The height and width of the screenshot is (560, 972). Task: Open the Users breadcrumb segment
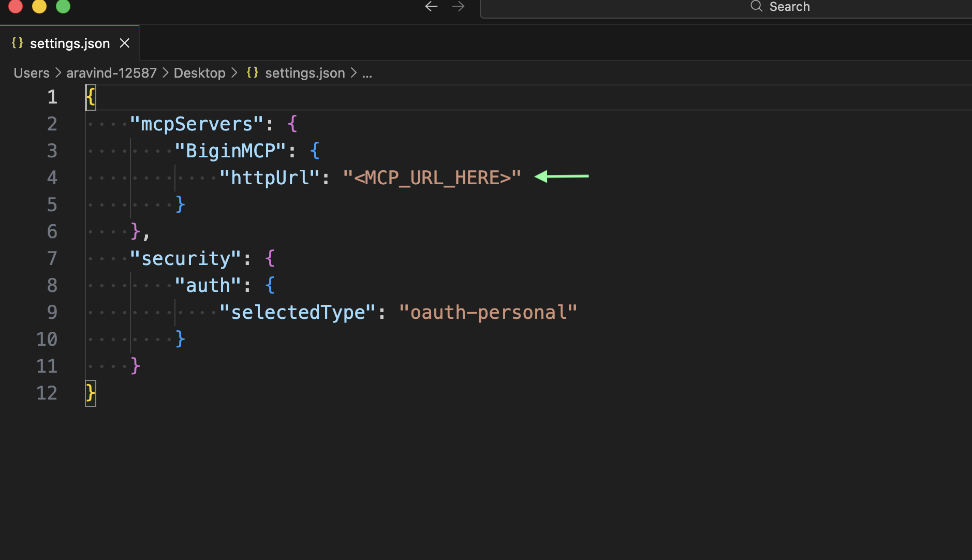click(32, 73)
